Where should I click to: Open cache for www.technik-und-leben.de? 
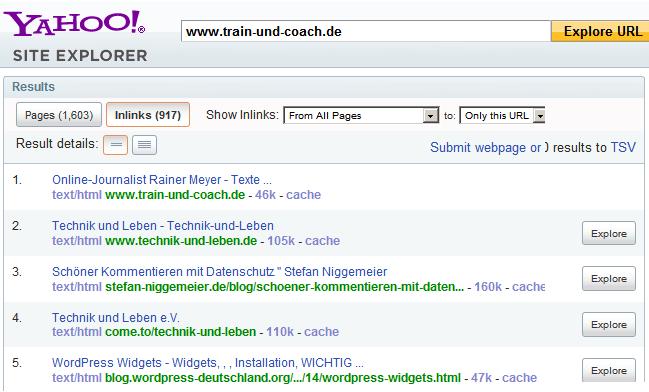click(x=322, y=240)
